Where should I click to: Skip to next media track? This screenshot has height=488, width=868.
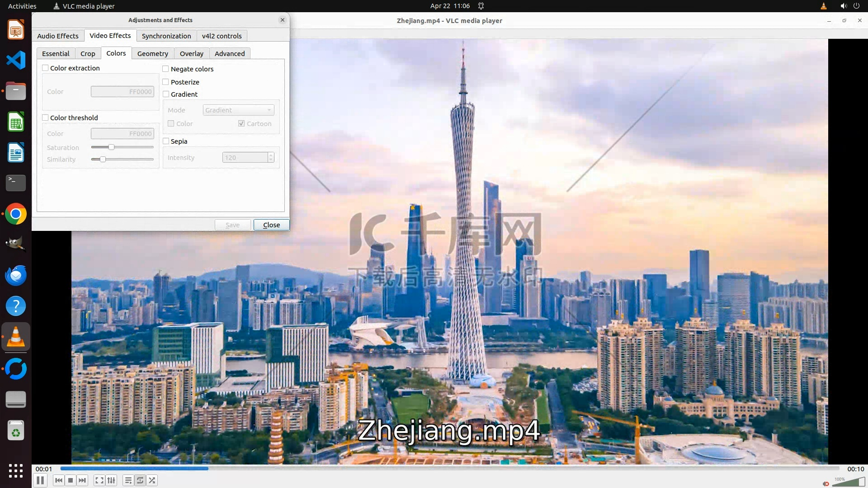tap(82, 480)
